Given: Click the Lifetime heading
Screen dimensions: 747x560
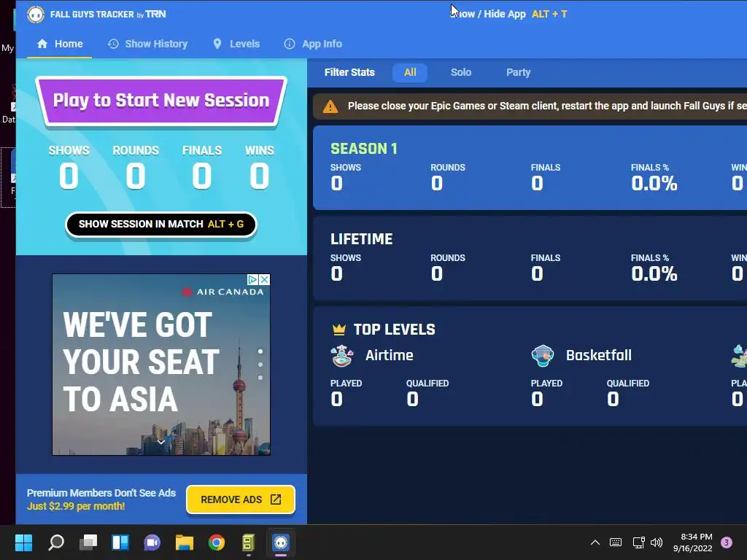Looking at the screenshot, I should tap(362, 239).
